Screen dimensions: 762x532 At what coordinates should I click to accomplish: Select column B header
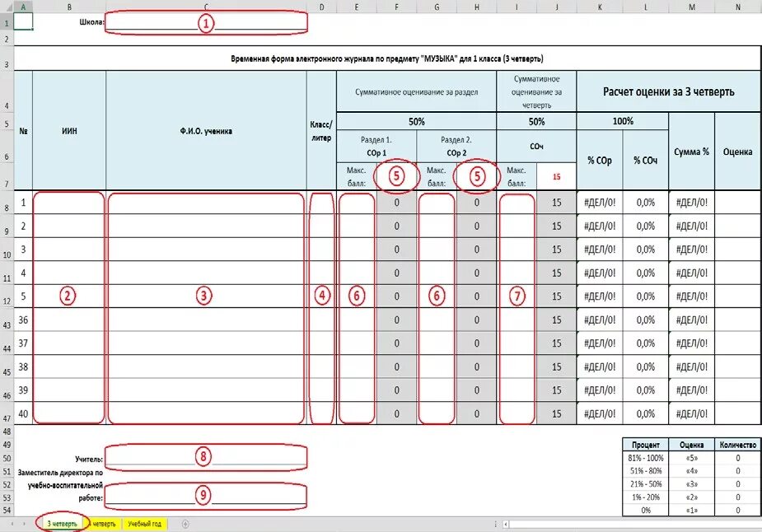tap(69, 7)
